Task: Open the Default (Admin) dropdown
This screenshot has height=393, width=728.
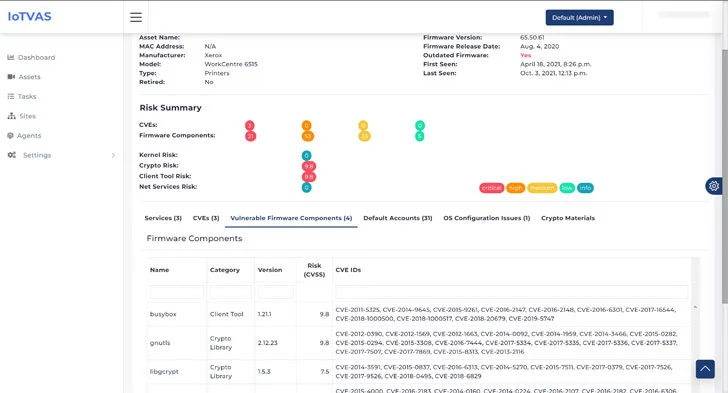Action: coord(579,18)
